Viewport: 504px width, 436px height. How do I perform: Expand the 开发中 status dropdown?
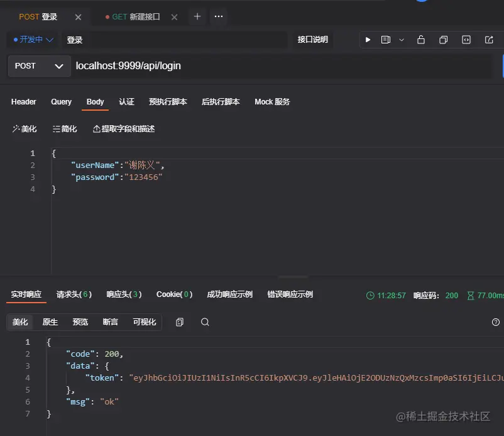33,40
